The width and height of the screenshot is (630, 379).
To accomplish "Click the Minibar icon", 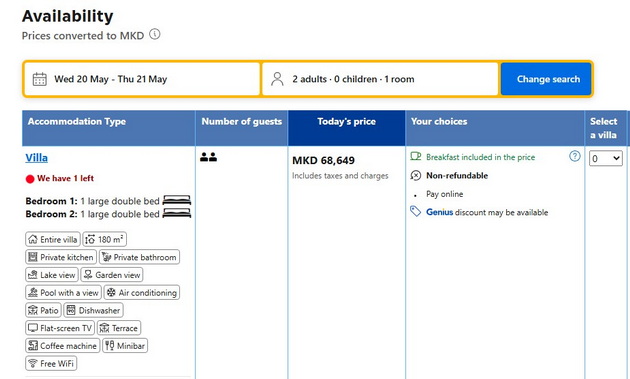I will [110, 346].
